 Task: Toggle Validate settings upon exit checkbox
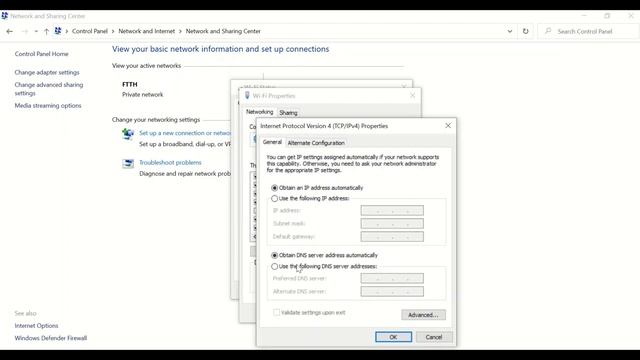(x=276, y=313)
